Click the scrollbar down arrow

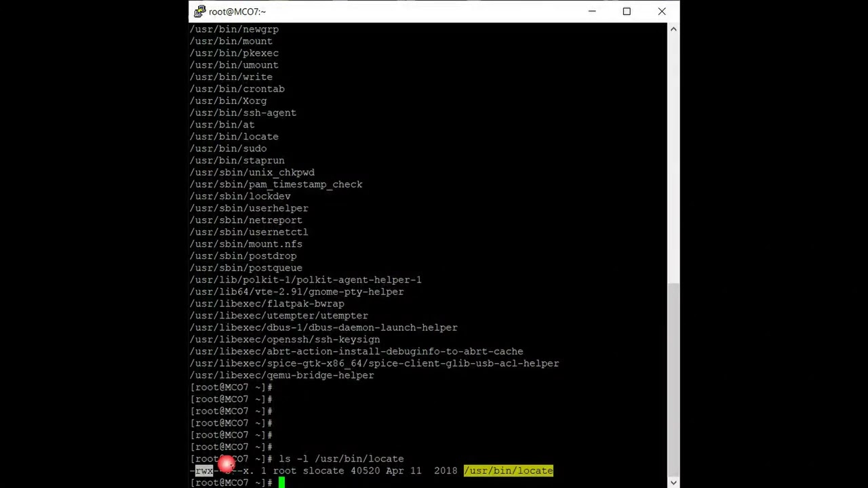(673, 482)
